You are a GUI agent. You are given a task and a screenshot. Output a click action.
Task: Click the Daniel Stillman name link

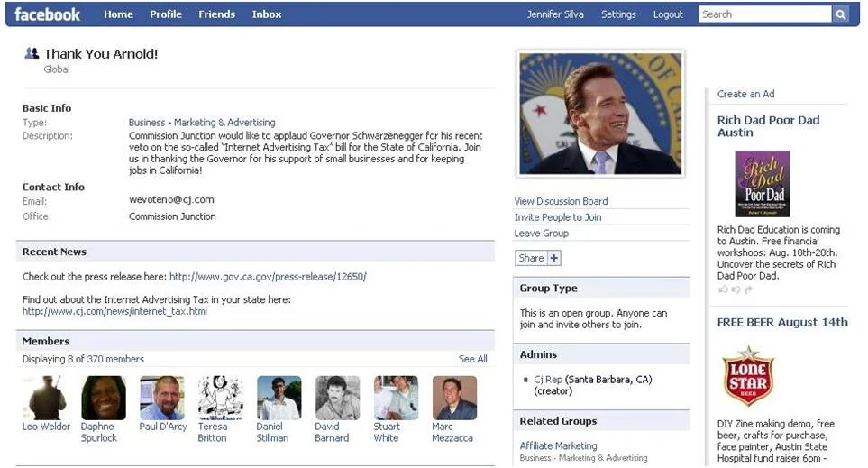click(272, 432)
